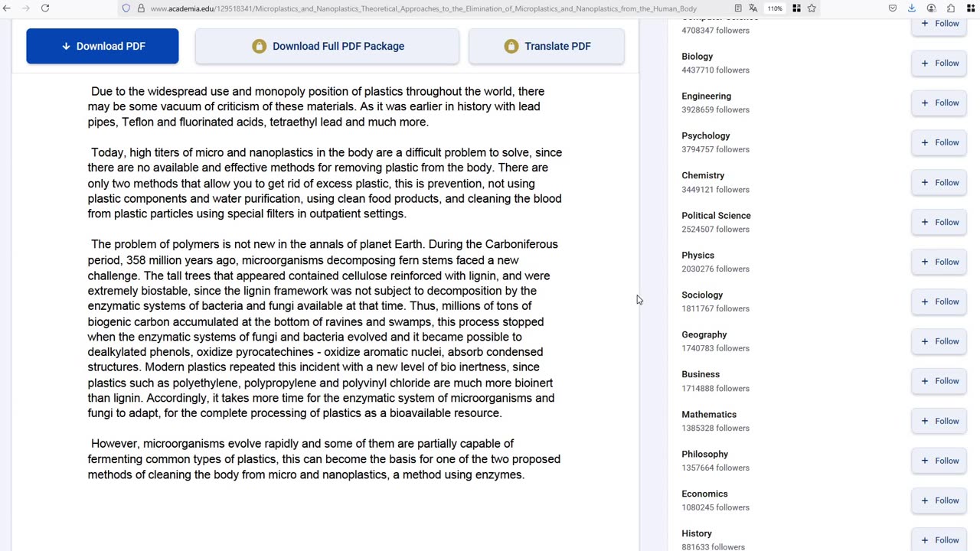The image size is (980, 551).
Task: Go back to the previous page
Action: point(6,8)
